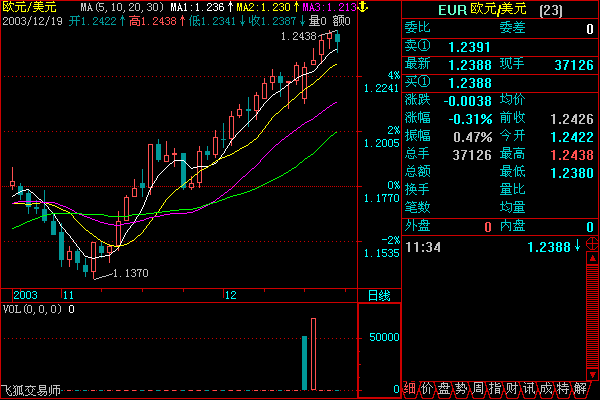Screen dimensions: 600x400
Task: Click the 日线 period label
Action: 379,296
